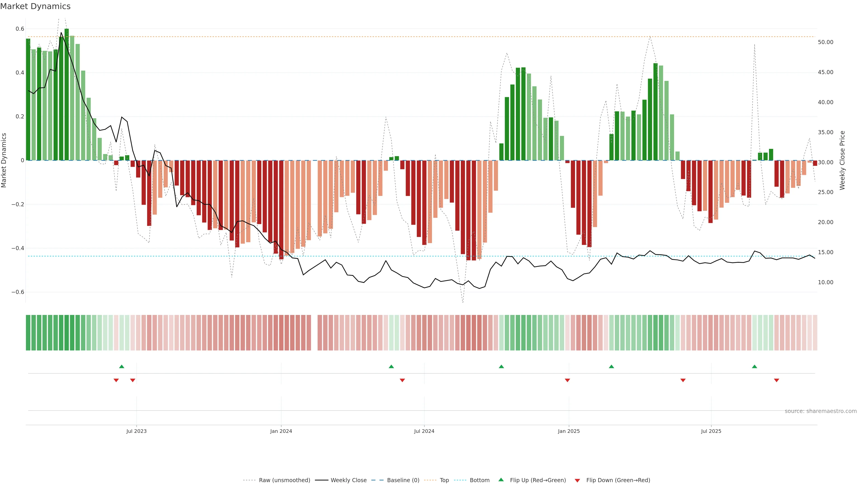Toggle the Baseline (0) legend entry
The image size is (868, 488).
tap(403, 480)
